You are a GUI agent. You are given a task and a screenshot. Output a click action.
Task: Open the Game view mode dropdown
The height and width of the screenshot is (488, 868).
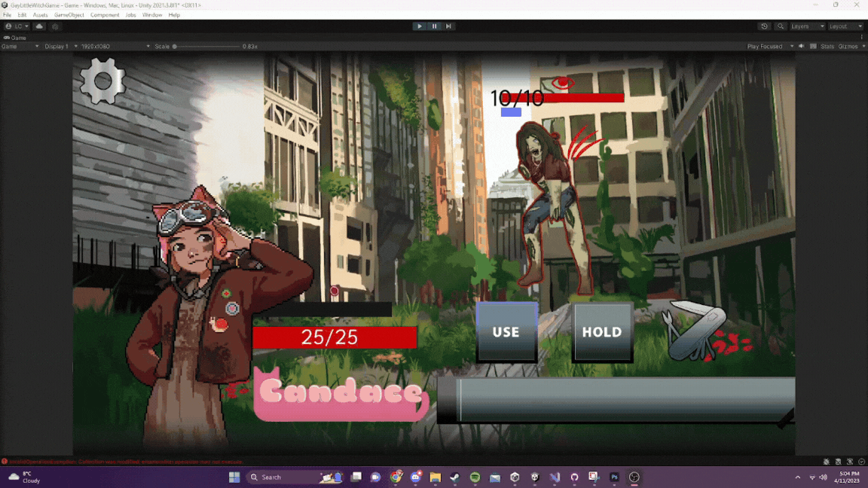click(x=20, y=47)
